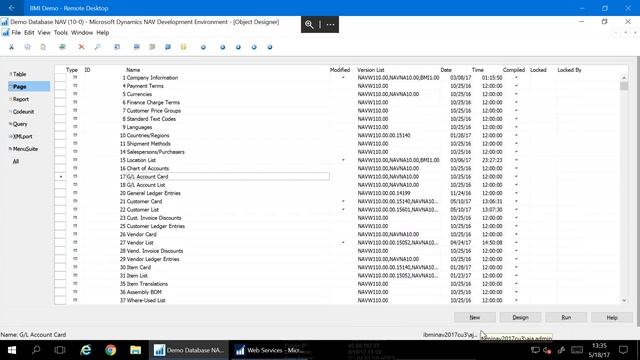Mark the Company Information row selector
640x360 pixels.
click(x=60, y=78)
